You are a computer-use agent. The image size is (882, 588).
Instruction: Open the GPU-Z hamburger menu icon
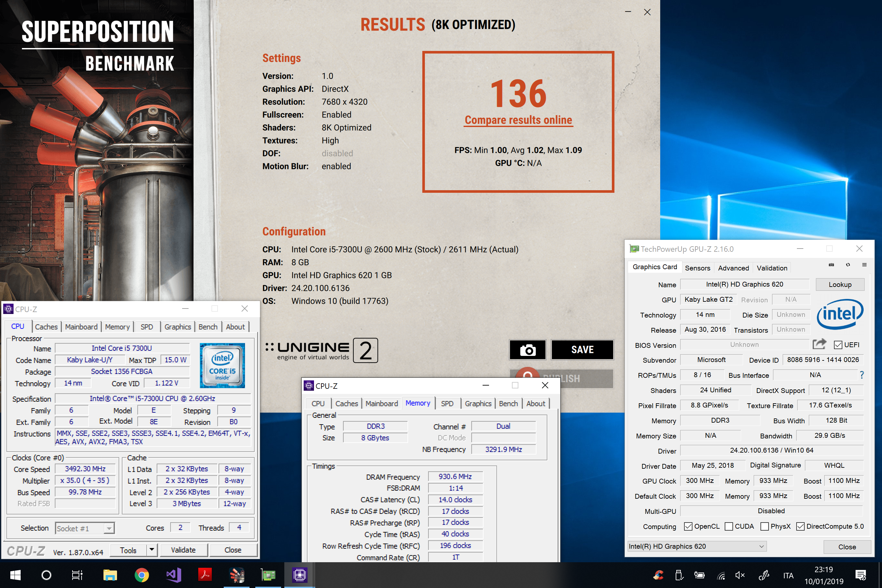(x=864, y=265)
